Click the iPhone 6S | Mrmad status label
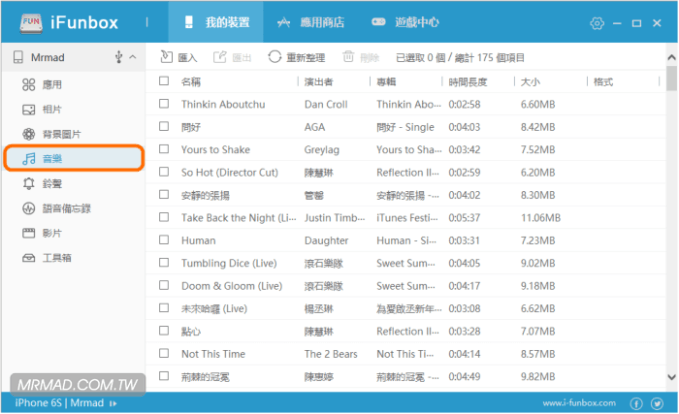679x414 pixels. point(59,403)
